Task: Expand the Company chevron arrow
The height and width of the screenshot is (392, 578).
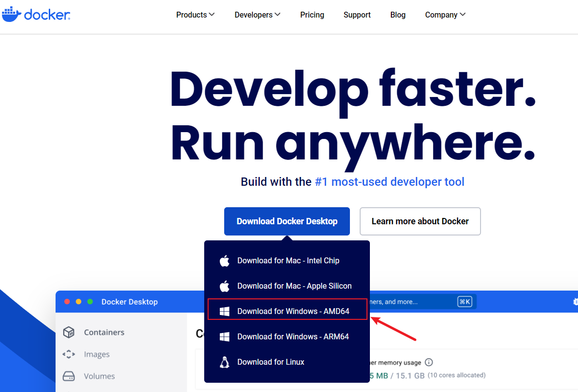Action: 462,14
